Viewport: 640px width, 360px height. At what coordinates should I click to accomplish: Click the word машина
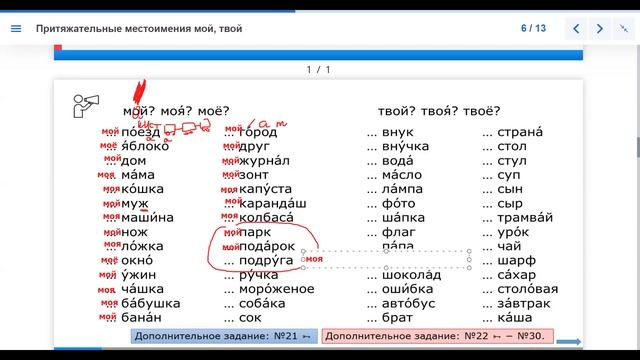point(147,218)
